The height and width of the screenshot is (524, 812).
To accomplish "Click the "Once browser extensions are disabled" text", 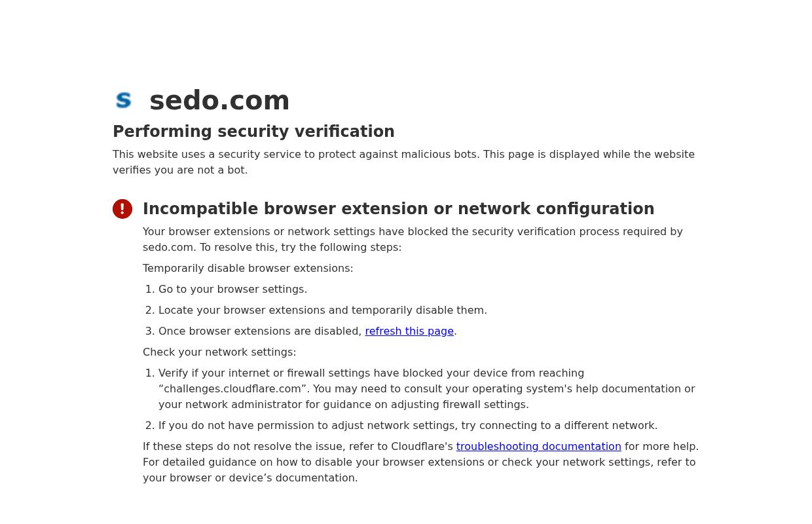I will pos(260,331).
